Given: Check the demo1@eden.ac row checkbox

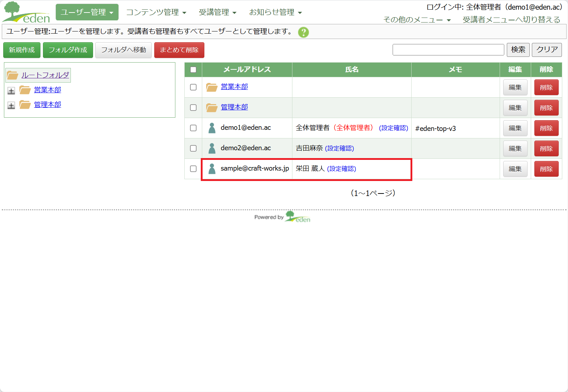Looking at the screenshot, I should pos(193,128).
